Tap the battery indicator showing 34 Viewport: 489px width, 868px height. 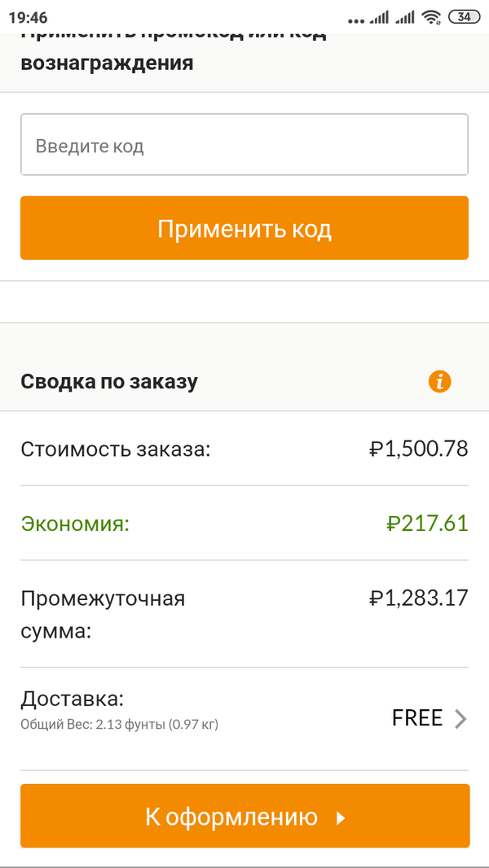(x=464, y=17)
